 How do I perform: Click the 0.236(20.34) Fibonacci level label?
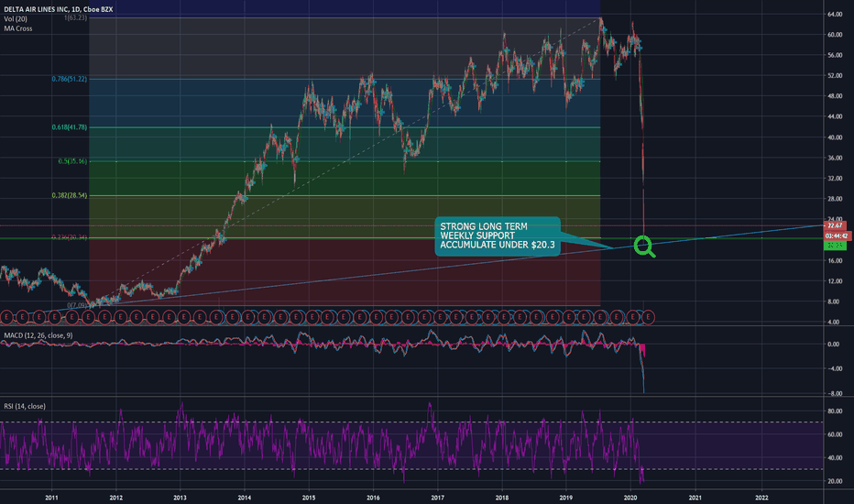69,237
